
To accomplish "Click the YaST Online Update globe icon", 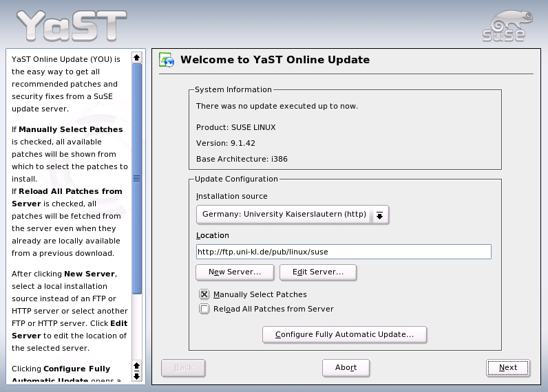I will point(167,60).
